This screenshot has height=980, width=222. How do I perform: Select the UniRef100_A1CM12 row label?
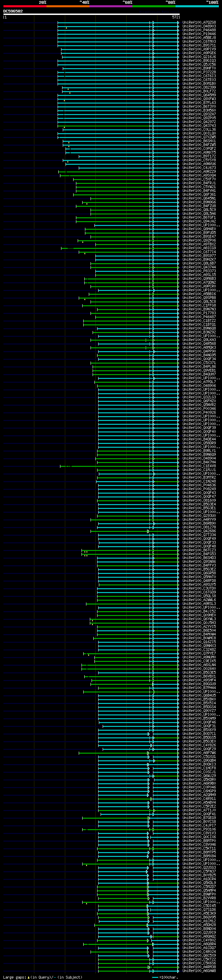pyautogui.click(x=199, y=921)
